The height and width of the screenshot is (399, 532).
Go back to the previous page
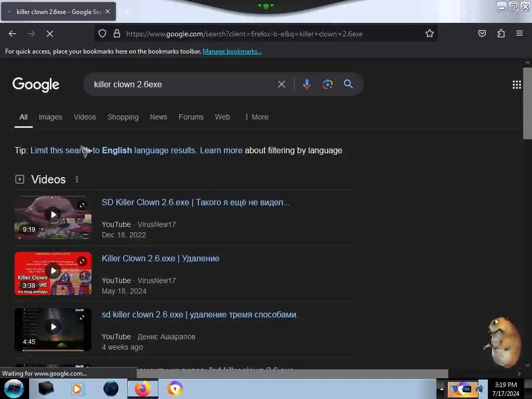12,34
